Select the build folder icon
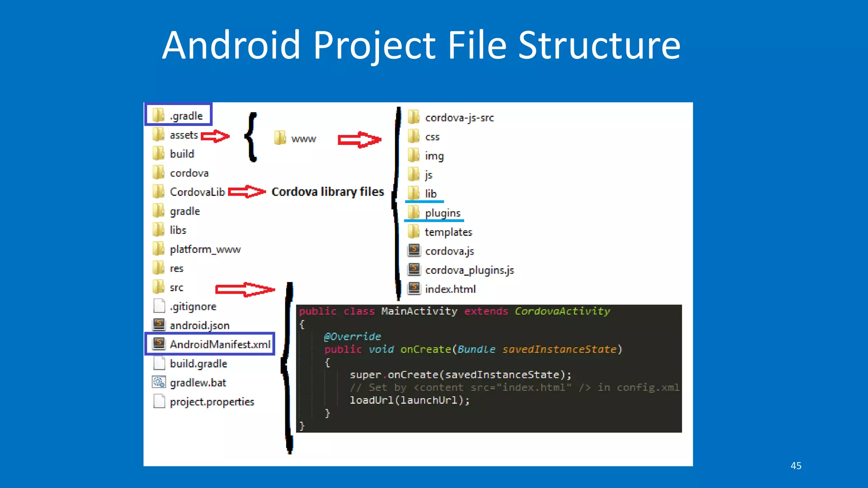The width and height of the screenshot is (868, 488). coord(159,153)
